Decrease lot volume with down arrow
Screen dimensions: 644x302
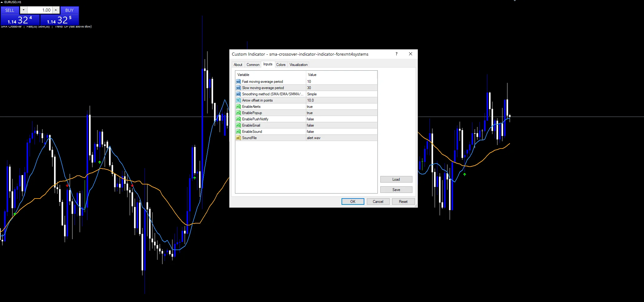23,10
